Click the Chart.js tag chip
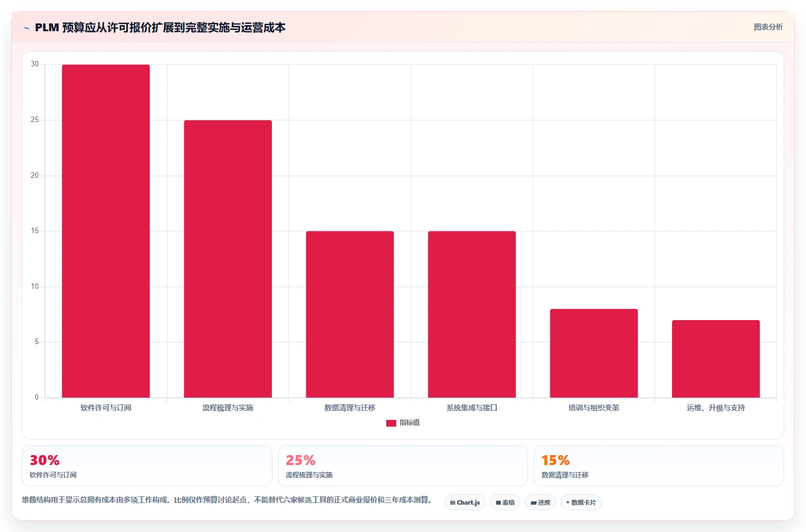This screenshot has width=806, height=532. pyautogui.click(x=465, y=502)
